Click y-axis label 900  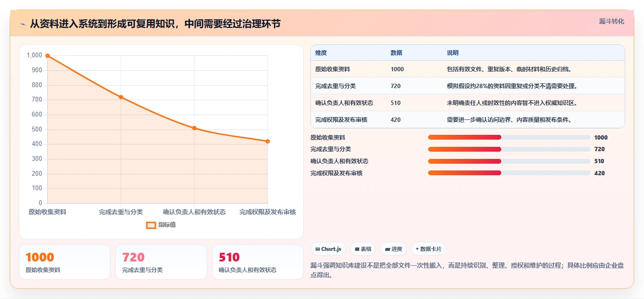pyautogui.click(x=37, y=70)
